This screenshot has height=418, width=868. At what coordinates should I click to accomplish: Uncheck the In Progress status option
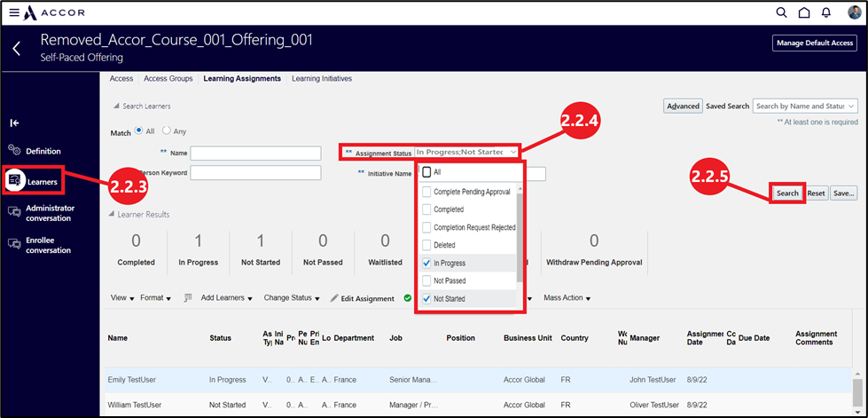click(426, 263)
